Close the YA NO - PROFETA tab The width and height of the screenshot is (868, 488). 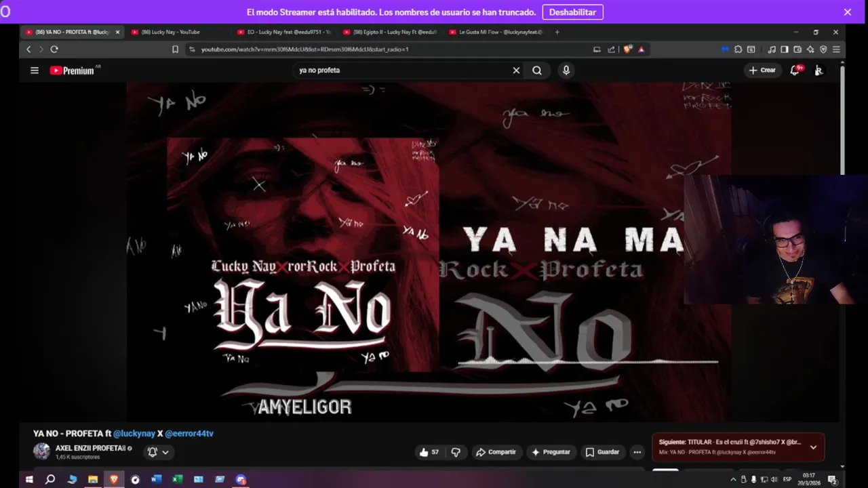(117, 32)
